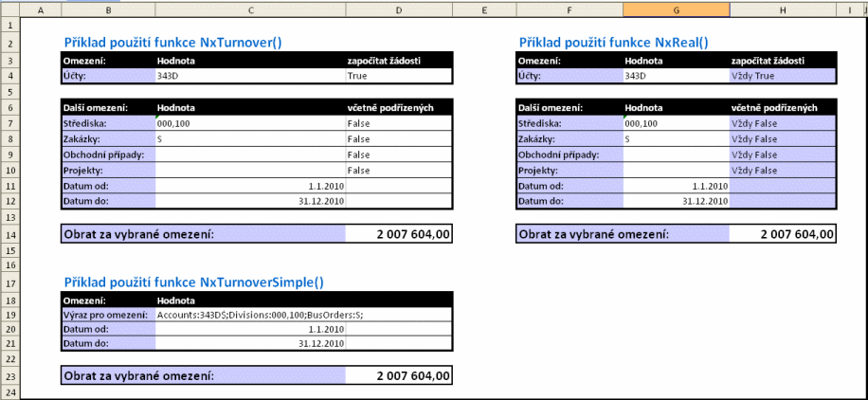
Task: Click the NxTurnoverSimple() example title
Action: click(193, 282)
